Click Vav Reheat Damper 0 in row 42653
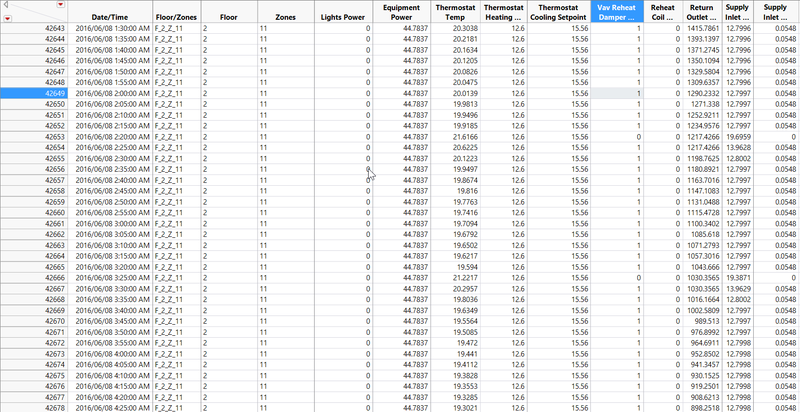Image resolution: width=800 pixels, height=412 pixels. click(x=616, y=137)
